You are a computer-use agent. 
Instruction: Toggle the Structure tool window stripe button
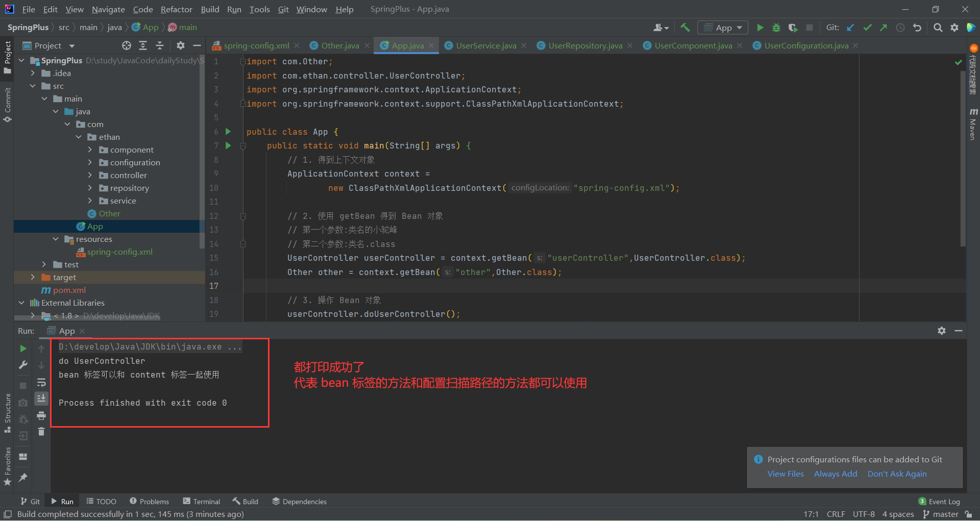pyautogui.click(x=7, y=413)
